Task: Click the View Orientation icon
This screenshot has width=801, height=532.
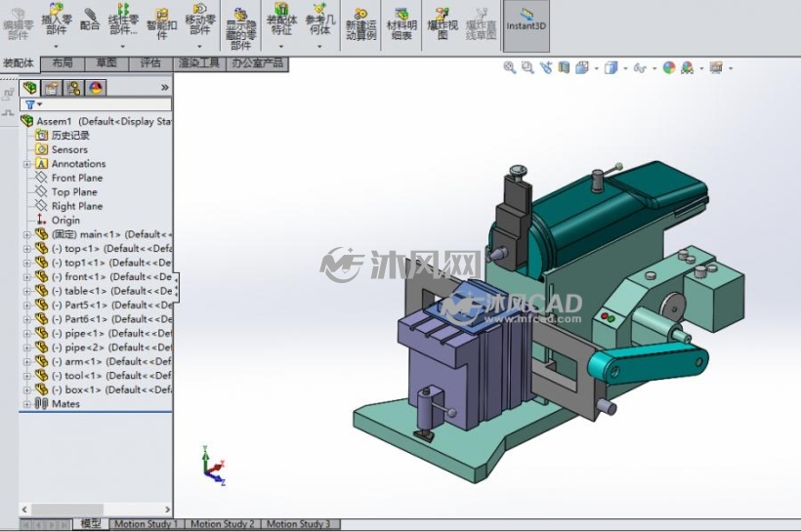Action: [582, 67]
